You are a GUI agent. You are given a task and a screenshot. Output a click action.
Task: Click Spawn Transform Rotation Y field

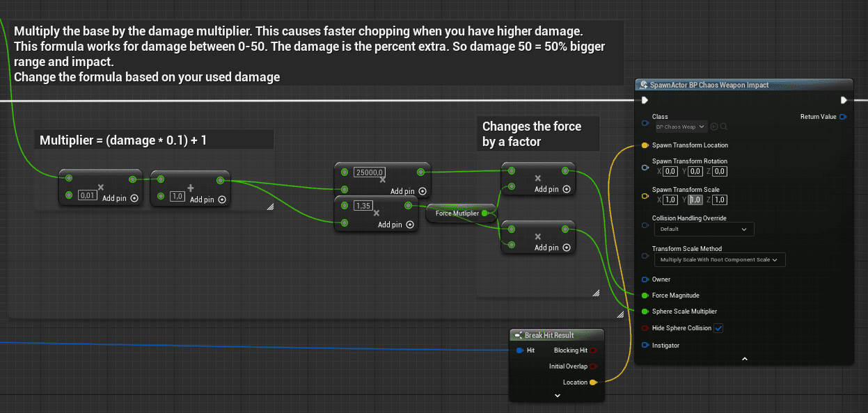(695, 171)
